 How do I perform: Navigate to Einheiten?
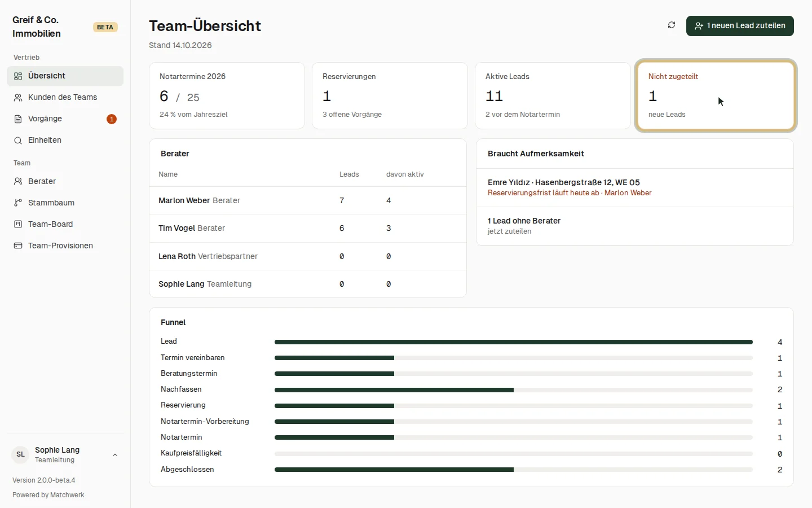coord(65,141)
